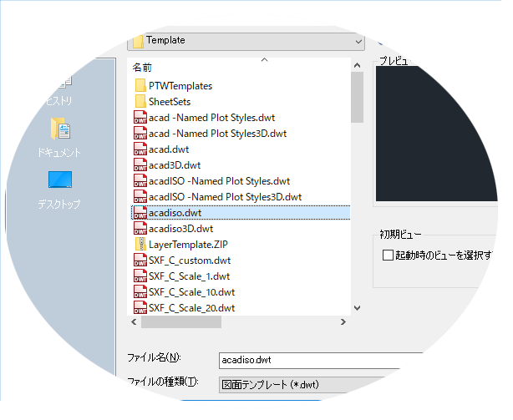513x420 pixels.
Task: Click the DWT icon beside acadiso3D.dwt
Action: pos(140,229)
